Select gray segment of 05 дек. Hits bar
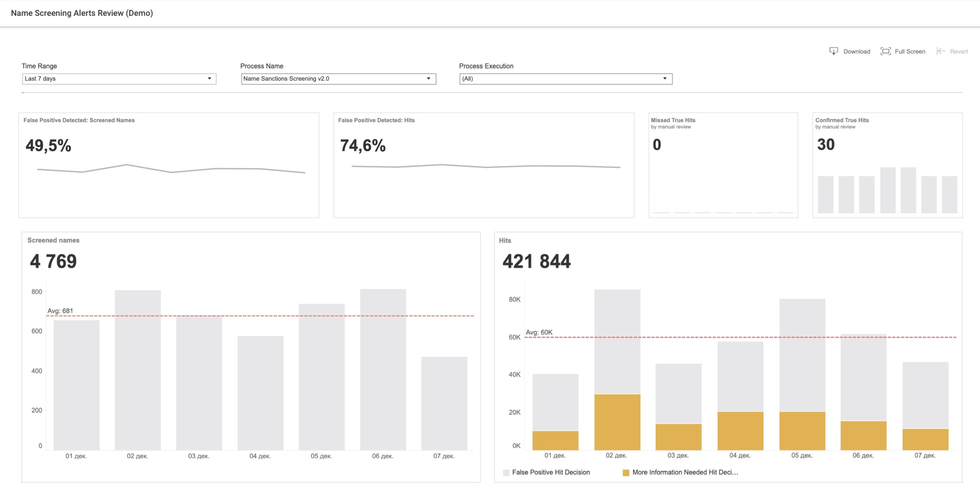This screenshot has width=980, height=500. 802,355
